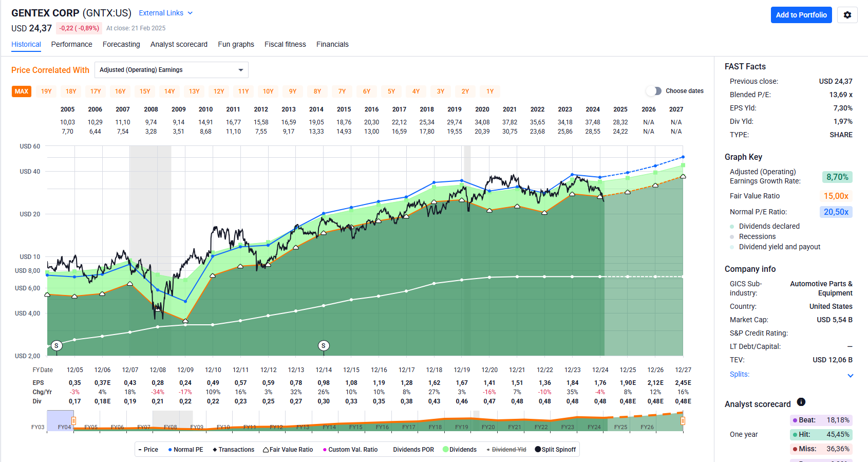Toggle Recessions visibility in Graph Key
This screenshot has width=868, height=462.
pos(732,237)
